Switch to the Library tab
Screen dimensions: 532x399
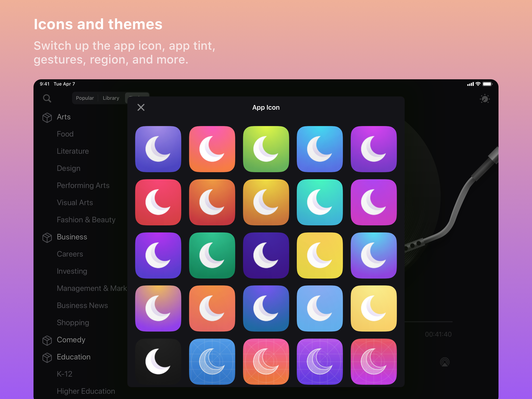pyautogui.click(x=111, y=98)
